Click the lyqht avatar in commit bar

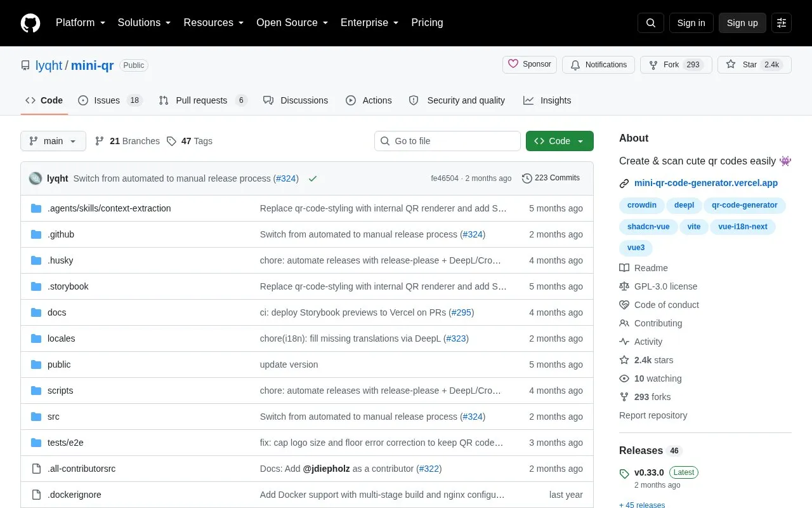[36, 178]
